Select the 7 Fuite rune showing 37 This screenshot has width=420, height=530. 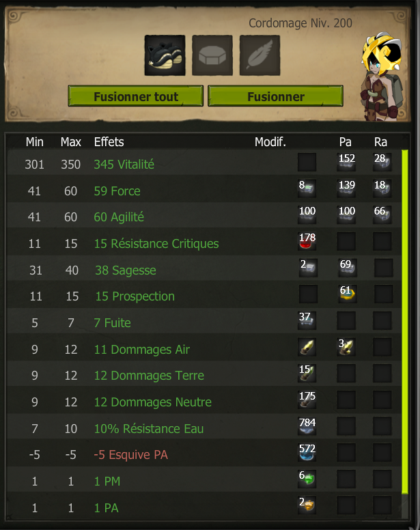tap(307, 320)
